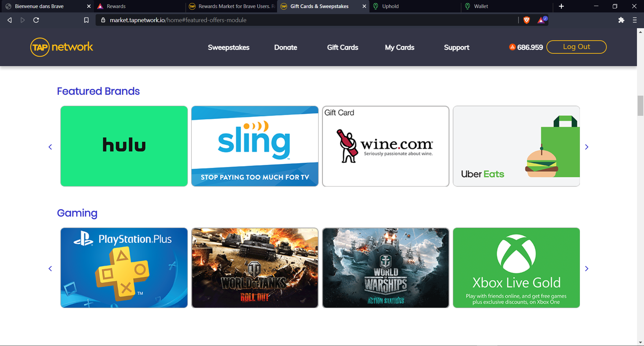Image resolution: width=644 pixels, height=346 pixels.
Task: Show next Gaming cards
Action: pos(587,268)
